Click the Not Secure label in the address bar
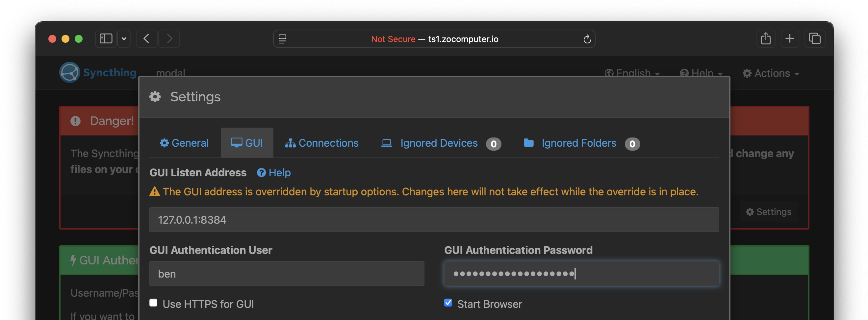This screenshot has width=868, height=320. (393, 39)
